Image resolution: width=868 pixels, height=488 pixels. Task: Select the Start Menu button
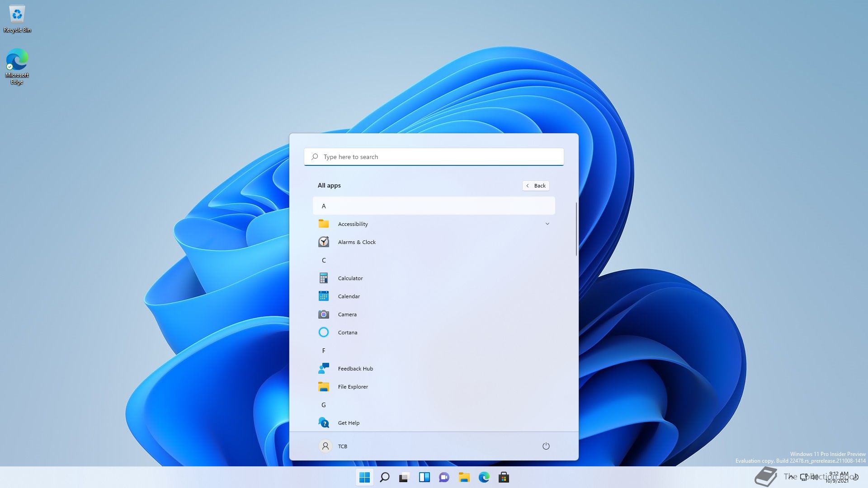pos(363,477)
